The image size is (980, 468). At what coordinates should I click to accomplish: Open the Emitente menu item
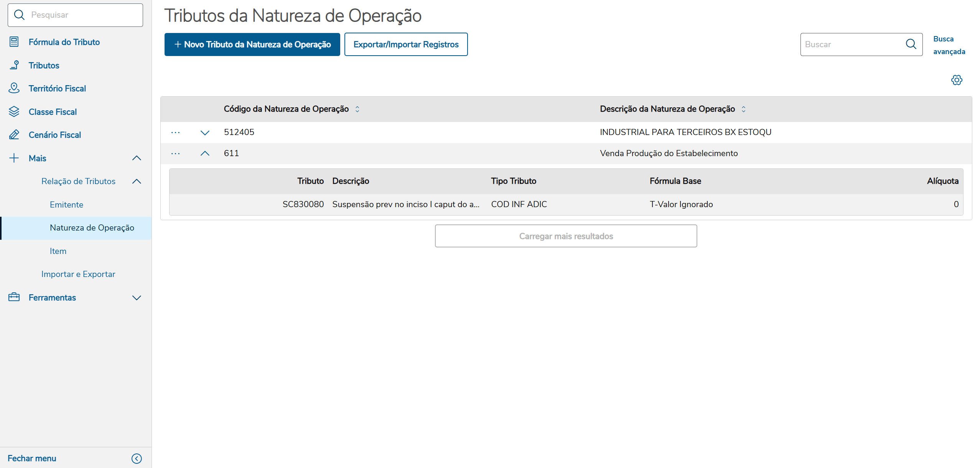point(66,204)
